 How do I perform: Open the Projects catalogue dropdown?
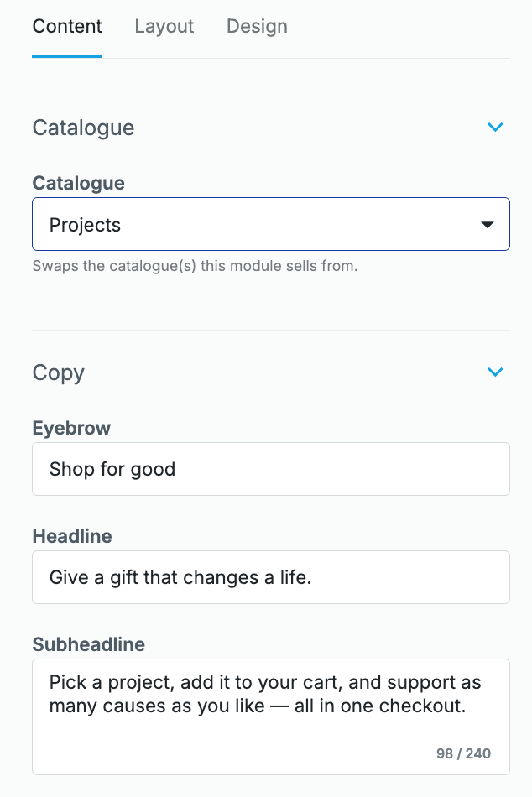pos(270,224)
